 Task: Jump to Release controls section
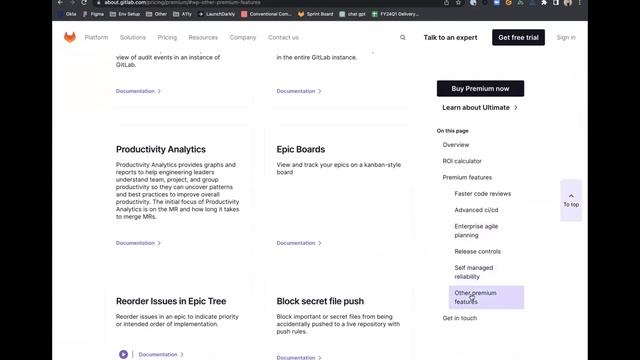[x=478, y=251]
